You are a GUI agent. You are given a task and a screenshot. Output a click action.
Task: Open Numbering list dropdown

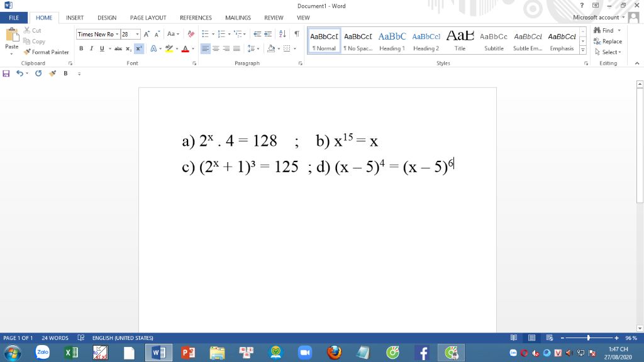(x=229, y=34)
